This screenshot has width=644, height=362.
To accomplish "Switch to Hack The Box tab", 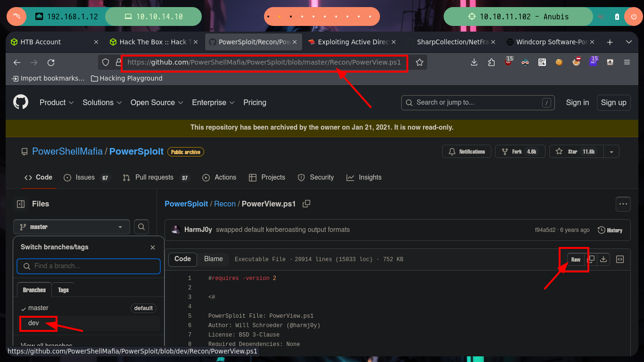I will [154, 42].
